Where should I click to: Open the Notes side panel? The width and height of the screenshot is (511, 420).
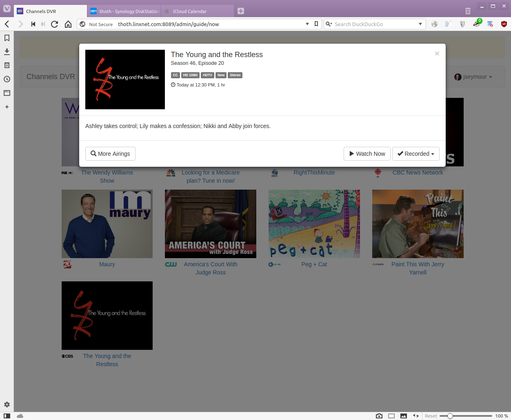(7, 65)
